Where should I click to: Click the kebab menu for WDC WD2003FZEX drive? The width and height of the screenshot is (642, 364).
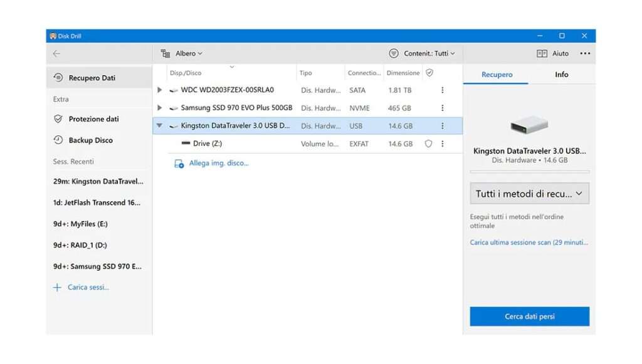click(x=442, y=90)
